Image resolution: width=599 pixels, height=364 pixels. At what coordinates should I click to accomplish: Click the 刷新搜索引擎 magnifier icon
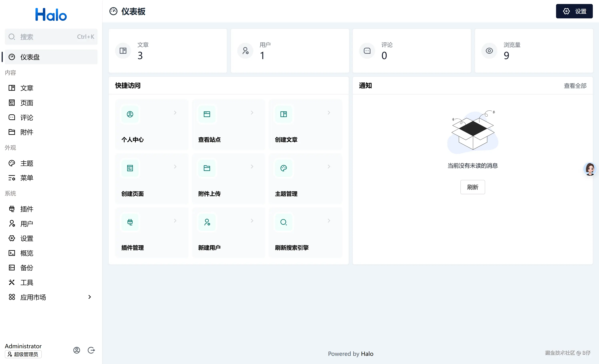pos(283,222)
